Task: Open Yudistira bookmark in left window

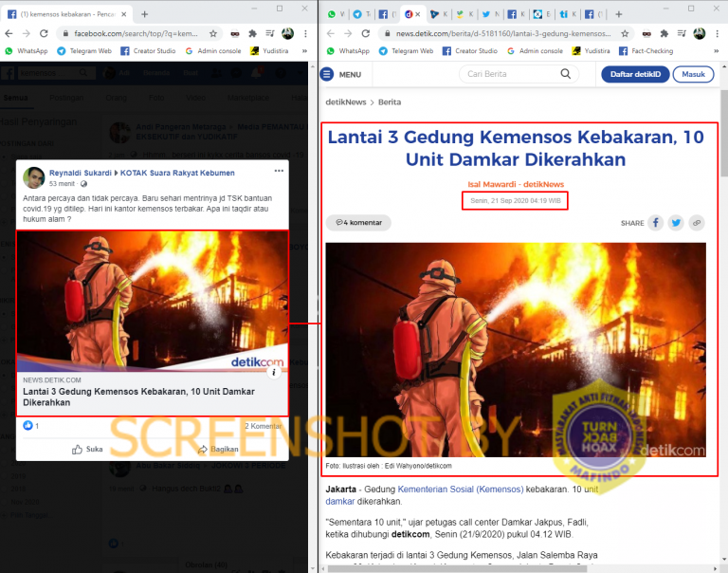Action: click(269, 51)
